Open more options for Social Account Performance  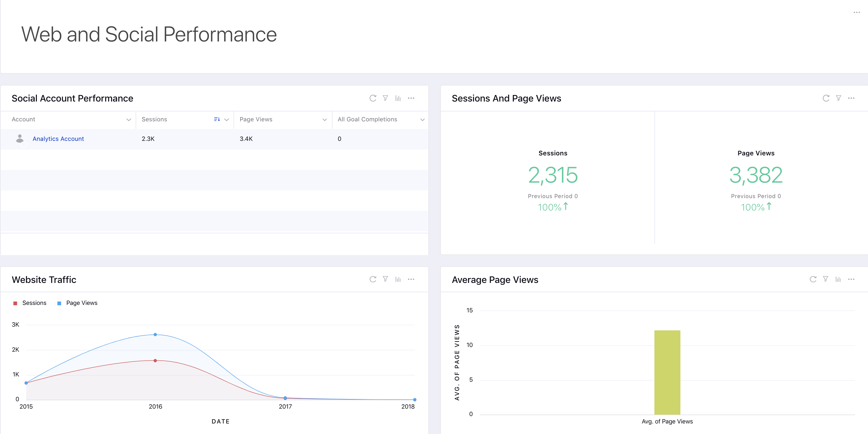411,98
